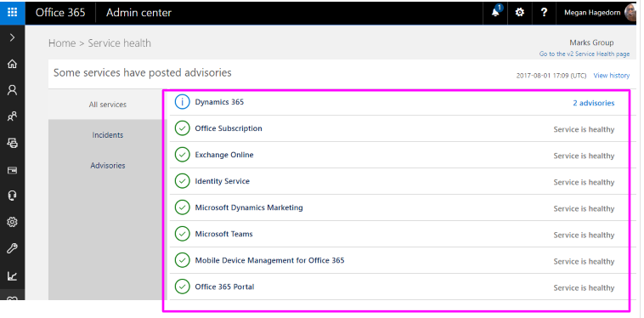Open the 2 advisories link
Image resolution: width=644 pixels, height=318 pixels.
(x=594, y=103)
